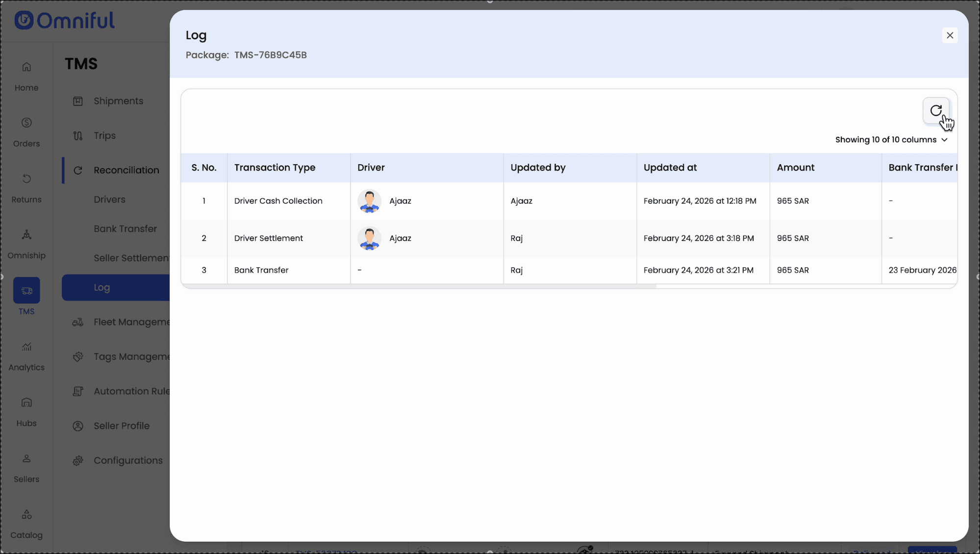Open the Omniship sidebar icon
The width and height of the screenshot is (980, 554).
tap(26, 235)
